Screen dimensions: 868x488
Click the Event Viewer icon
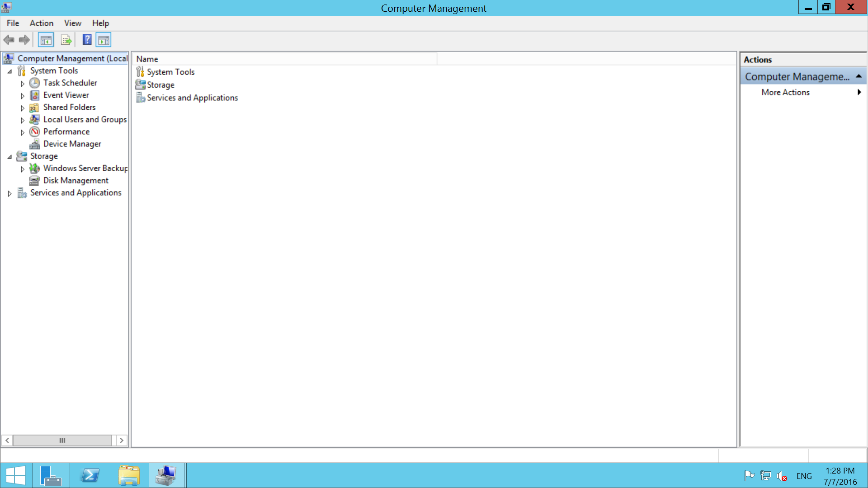coord(35,95)
